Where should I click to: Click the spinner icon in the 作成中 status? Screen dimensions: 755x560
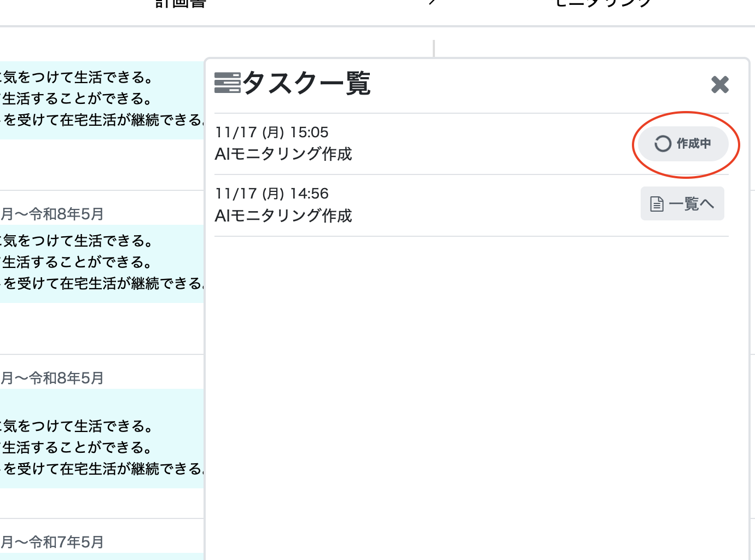(x=663, y=144)
